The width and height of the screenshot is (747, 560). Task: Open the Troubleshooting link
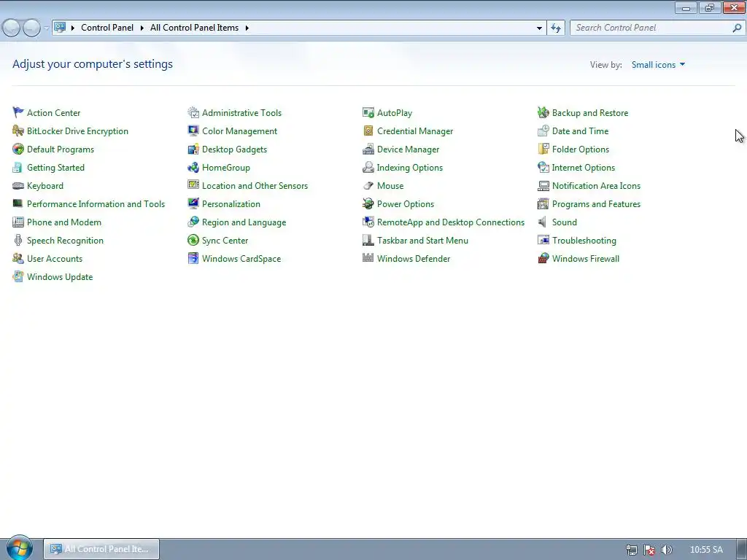tap(584, 241)
